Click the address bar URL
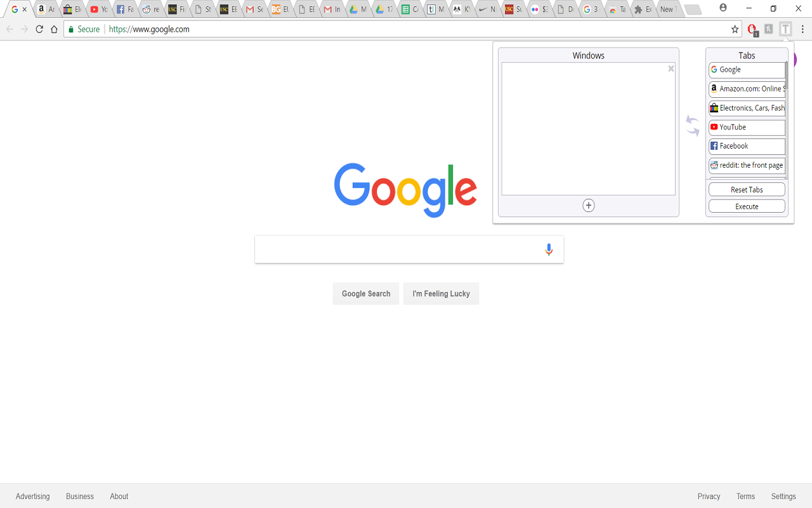Screen dimensions: 812x508 [x=149, y=29]
